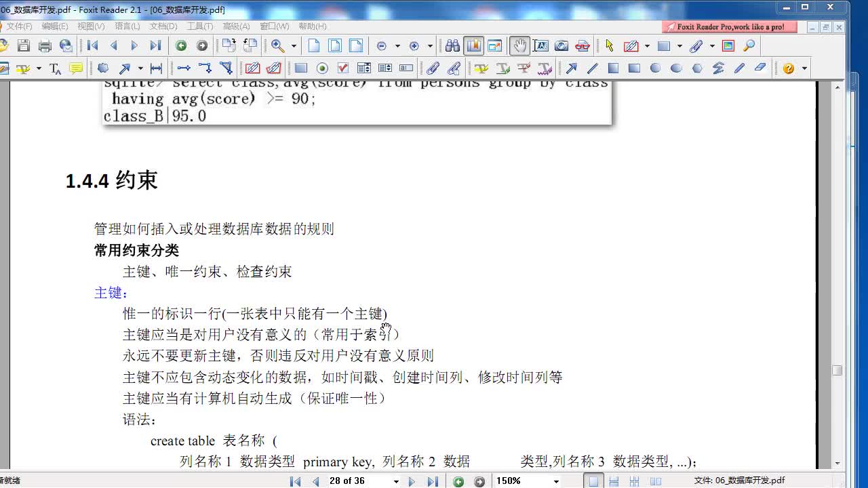Open the page number dropdown in status bar
The height and width of the screenshot is (488, 868).
pos(396,481)
